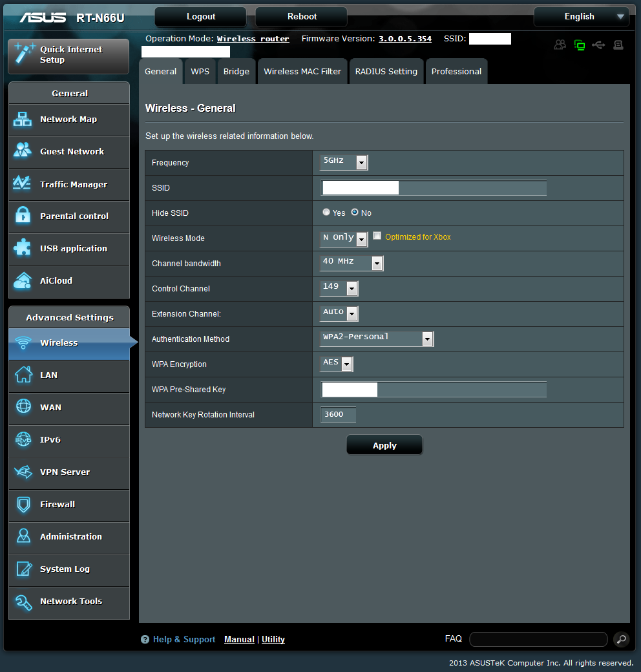Click the USB application puzzle icon

point(22,247)
